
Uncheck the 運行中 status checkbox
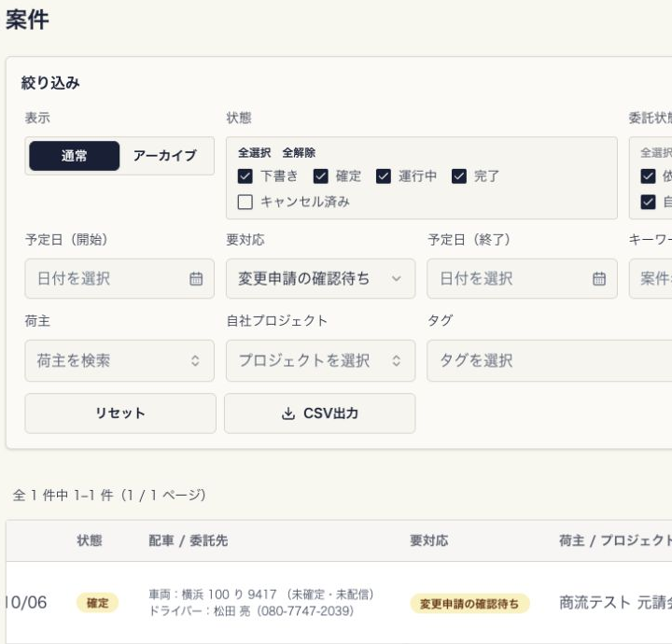(x=384, y=176)
